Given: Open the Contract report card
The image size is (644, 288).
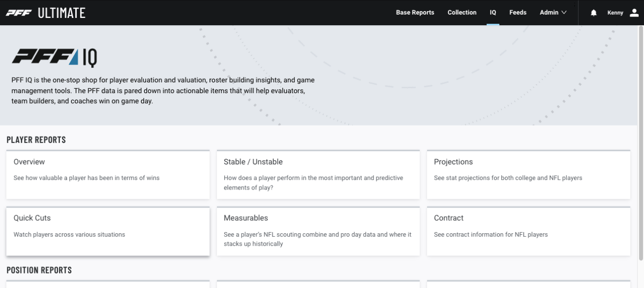Looking at the screenshot, I should click(x=528, y=231).
